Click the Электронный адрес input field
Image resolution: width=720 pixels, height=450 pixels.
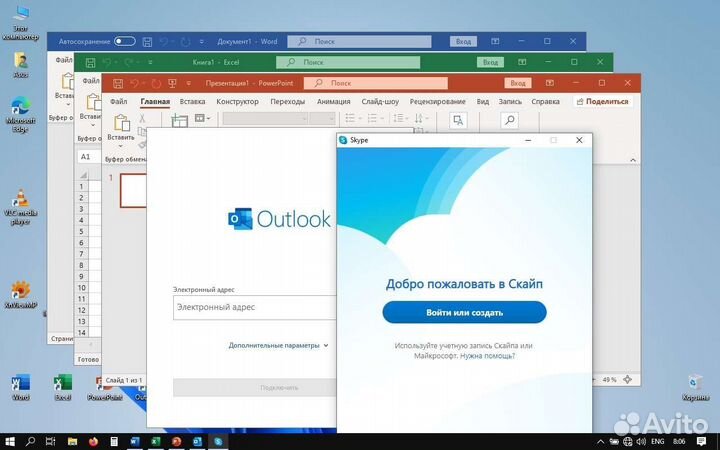click(x=254, y=308)
